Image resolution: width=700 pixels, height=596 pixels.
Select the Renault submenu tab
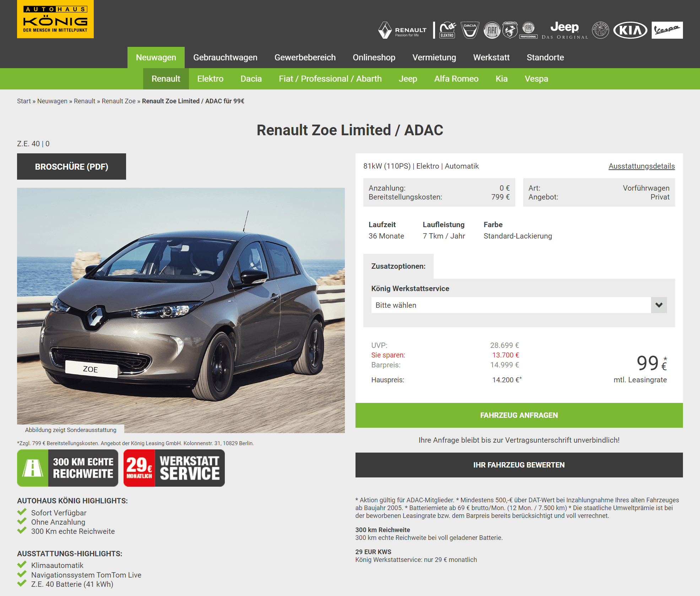point(166,79)
